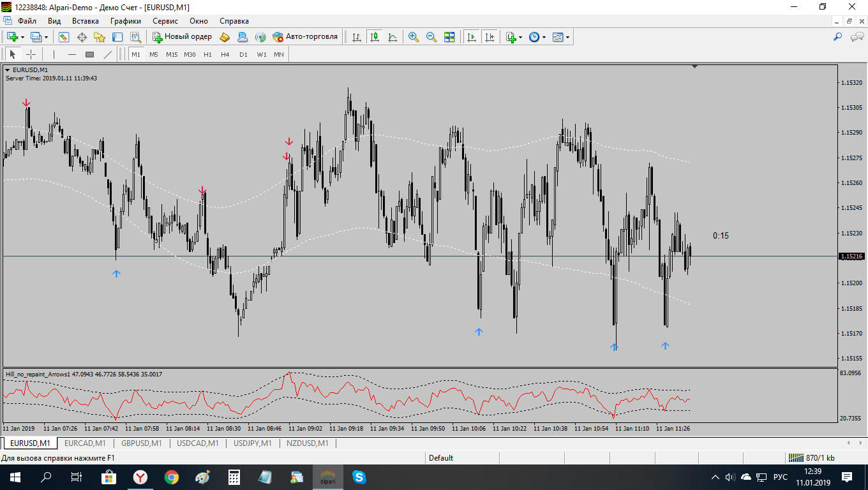Toggle chart shift from right edge
Viewport: 868px width, 490px height.
tap(490, 37)
